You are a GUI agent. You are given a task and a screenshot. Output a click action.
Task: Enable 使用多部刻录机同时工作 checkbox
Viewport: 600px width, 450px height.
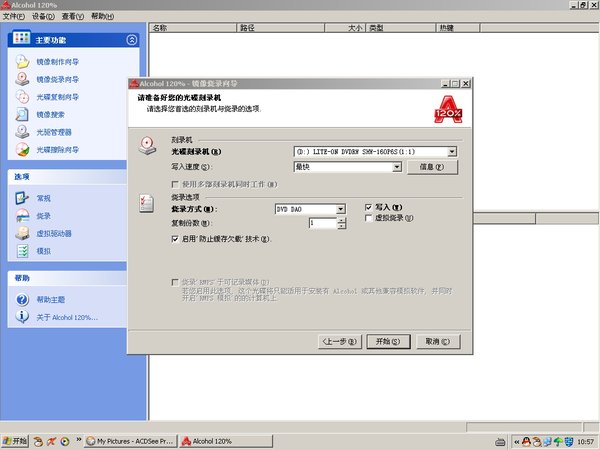coord(175,184)
